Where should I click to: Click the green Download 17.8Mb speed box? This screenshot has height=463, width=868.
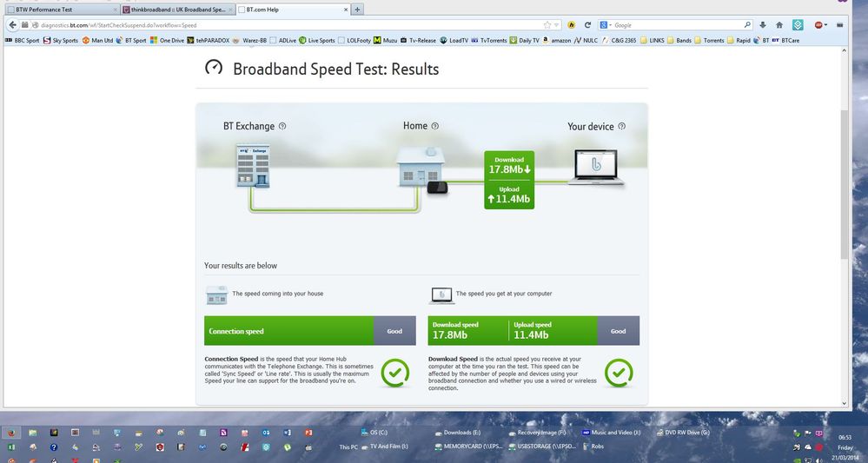[x=509, y=180]
